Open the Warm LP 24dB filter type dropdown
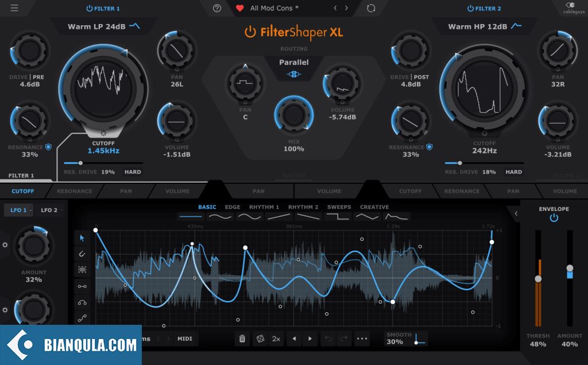588x365 pixels. click(103, 26)
